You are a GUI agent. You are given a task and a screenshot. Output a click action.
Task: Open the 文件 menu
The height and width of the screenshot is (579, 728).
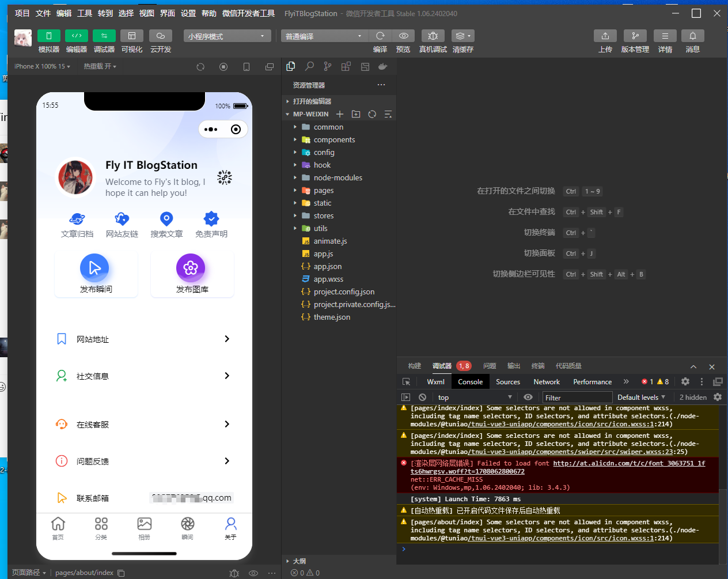[x=43, y=13]
